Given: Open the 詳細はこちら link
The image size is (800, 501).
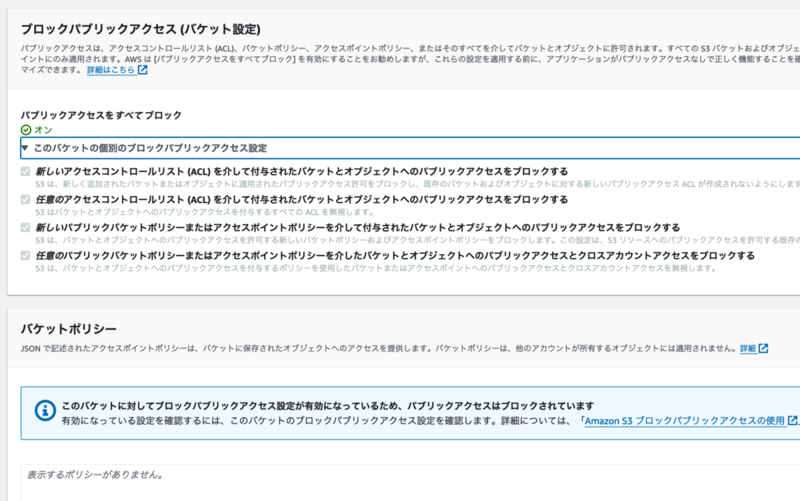Looking at the screenshot, I should pos(111,70).
